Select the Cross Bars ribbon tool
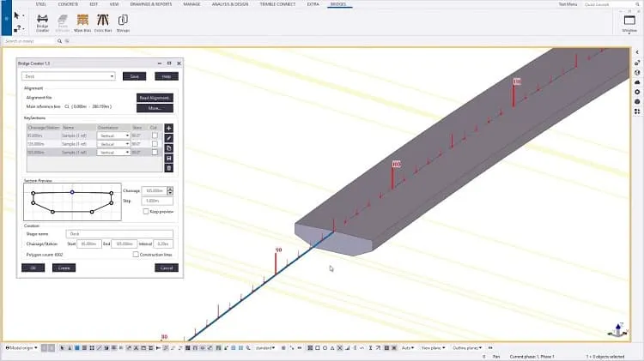The height and width of the screenshot is (361, 644). [103, 23]
